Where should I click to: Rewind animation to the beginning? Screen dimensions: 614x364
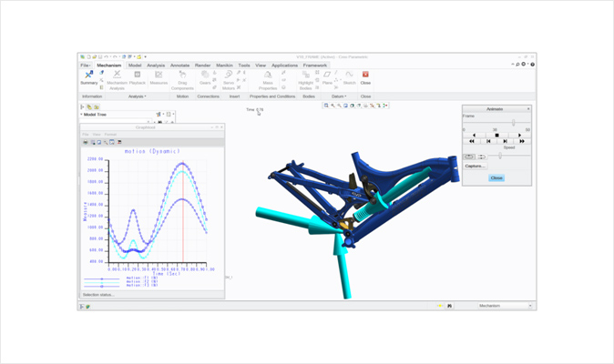pyautogui.click(x=472, y=141)
